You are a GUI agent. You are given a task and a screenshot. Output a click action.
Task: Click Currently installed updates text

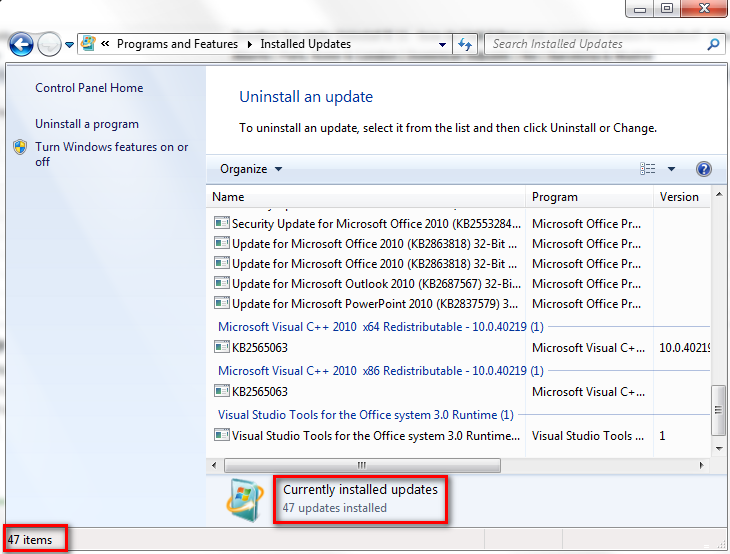point(360,490)
